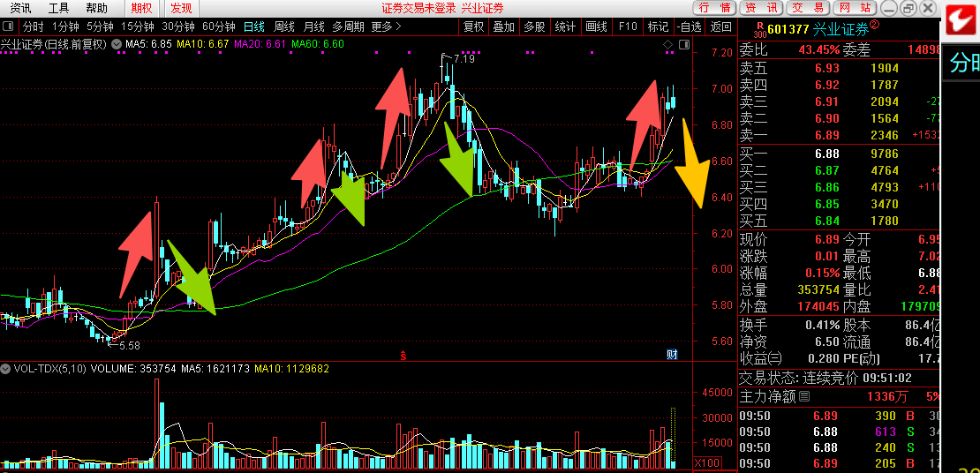The image size is (980, 473).
Task: Click the 行情 quotes button
Action: click(714, 8)
